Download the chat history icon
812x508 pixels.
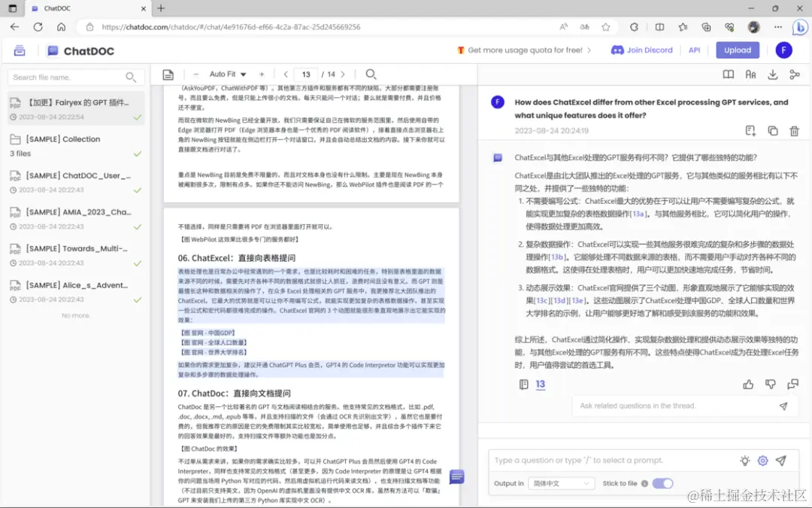pos(773,75)
